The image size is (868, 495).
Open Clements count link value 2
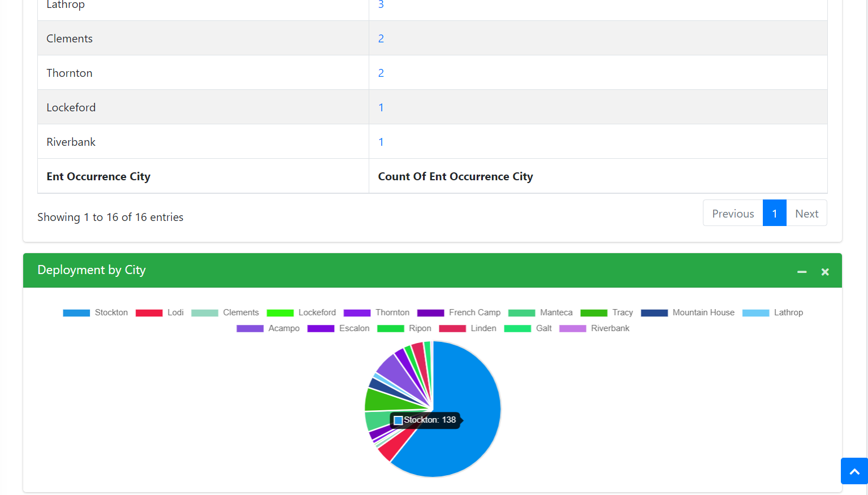click(x=381, y=38)
